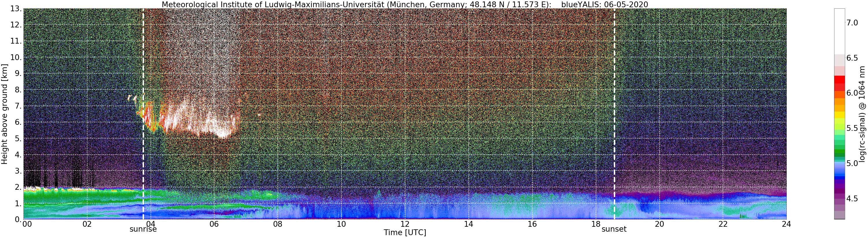This screenshot has height=238, width=868.
Task: Click the x-axis tick label '24'
Action: click(786, 224)
